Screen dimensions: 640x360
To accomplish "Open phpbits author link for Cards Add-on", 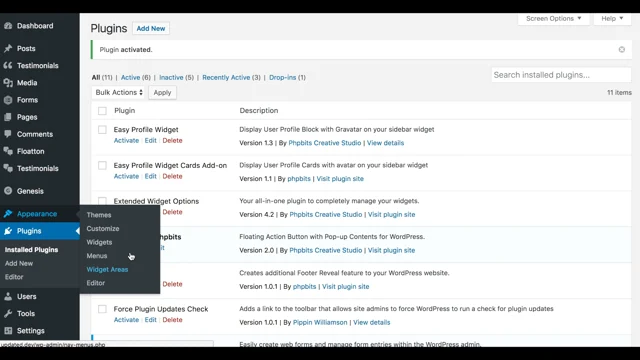I will point(299,179).
